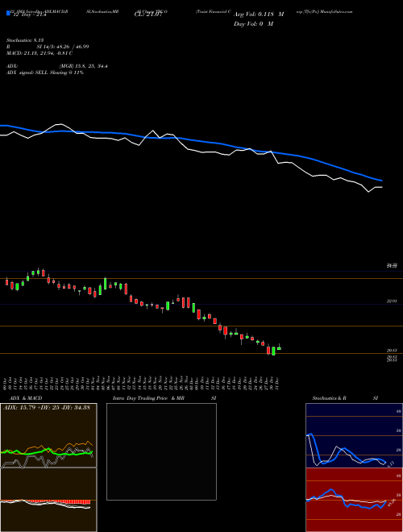Click the 'ADX signal: SELL Slowing @ 11%' text

click(x=45, y=73)
